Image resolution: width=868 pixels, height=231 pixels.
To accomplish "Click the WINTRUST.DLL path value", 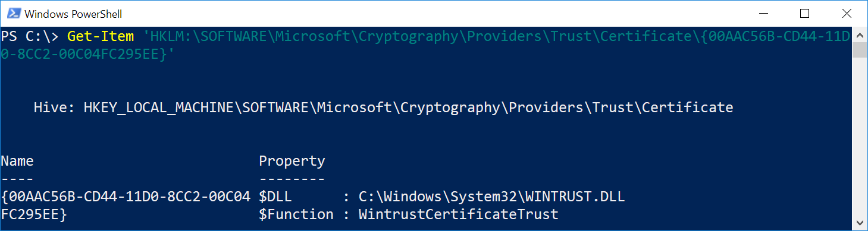I will (x=491, y=197).
